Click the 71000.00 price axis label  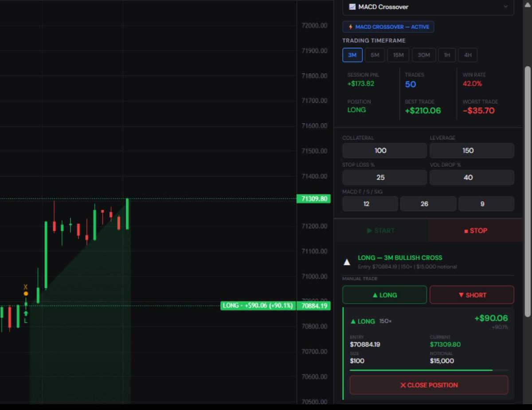pos(314,276)
